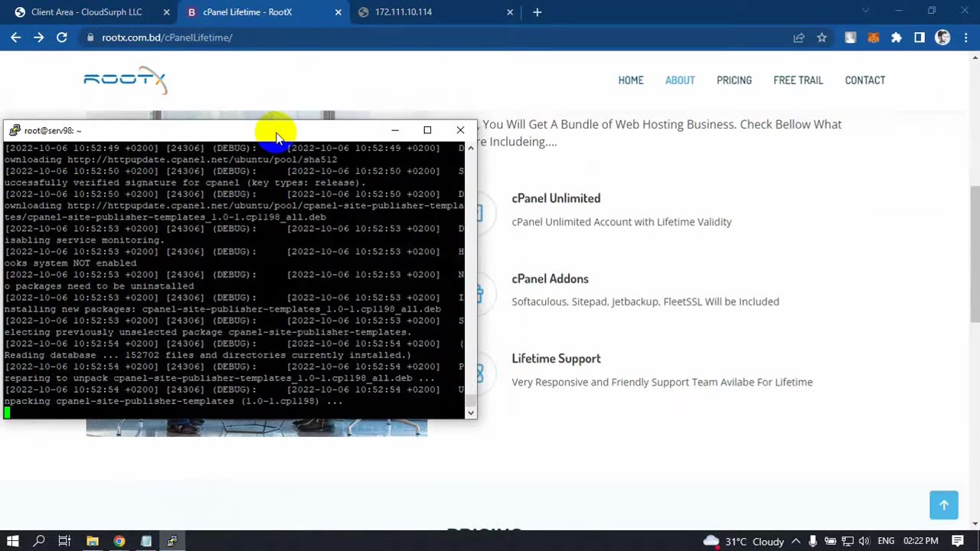Maximize the PuTTY terminal window

(427, 130)
